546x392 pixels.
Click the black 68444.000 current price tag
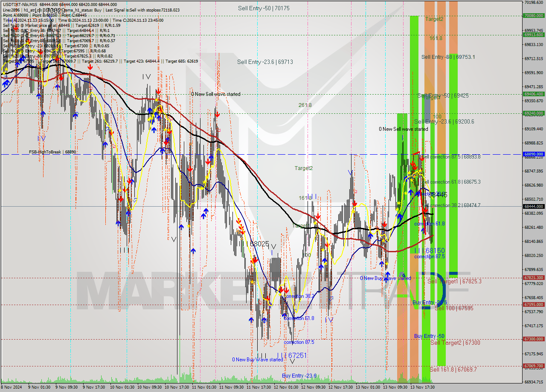(x=534, y=206)
